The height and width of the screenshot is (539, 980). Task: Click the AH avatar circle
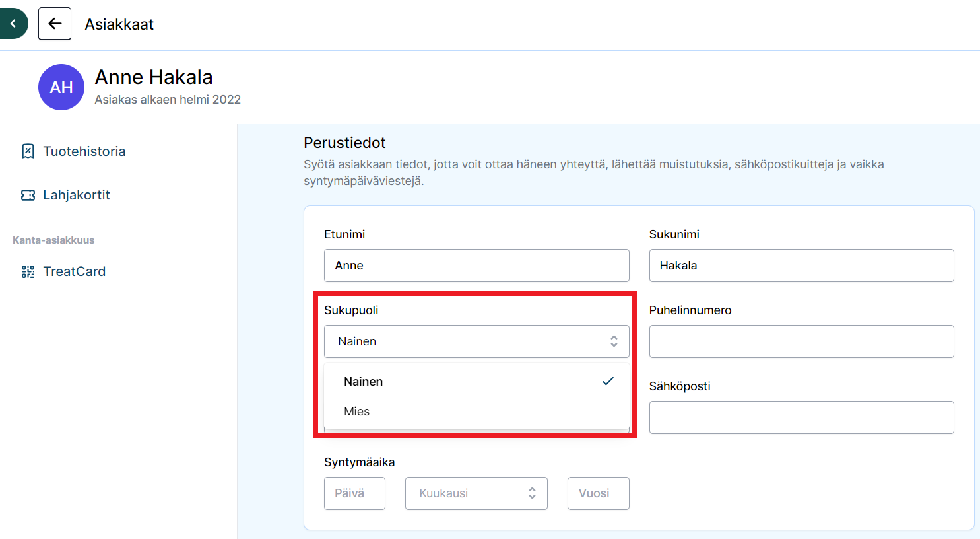click(x=61, y=87)
